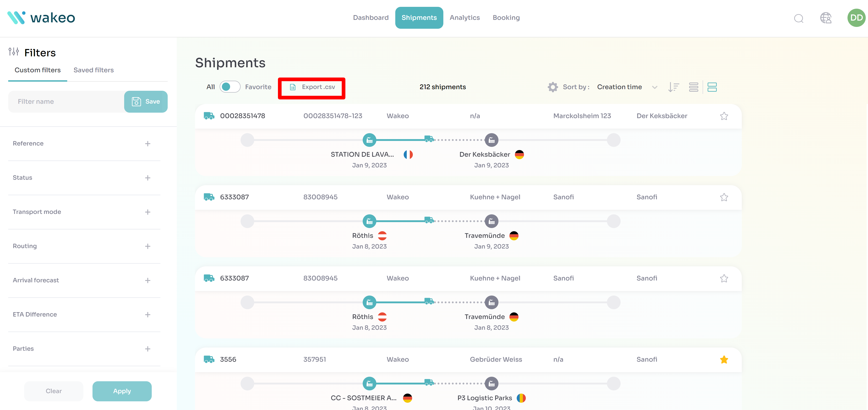
Task: Open the settings gear beside Sort by
Action: 553,87
